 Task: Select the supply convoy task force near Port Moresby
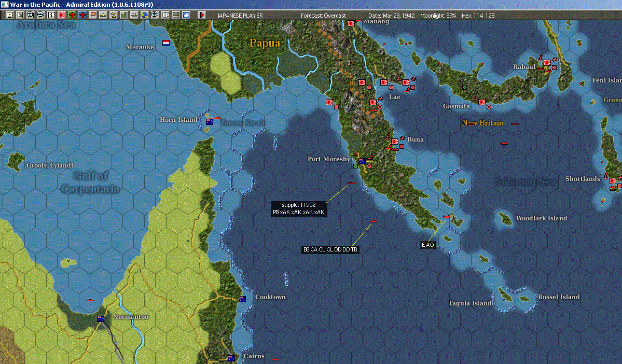tap(351, 183)
